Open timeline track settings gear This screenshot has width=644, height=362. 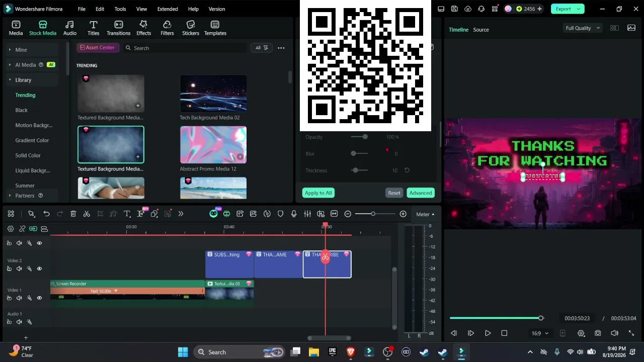(x=11, y=229)
